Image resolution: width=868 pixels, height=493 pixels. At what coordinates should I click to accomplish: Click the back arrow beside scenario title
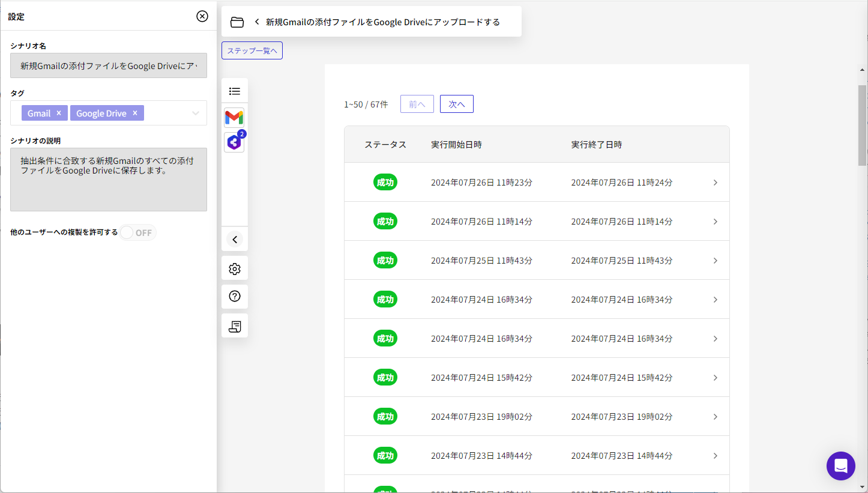coord(257,22)
